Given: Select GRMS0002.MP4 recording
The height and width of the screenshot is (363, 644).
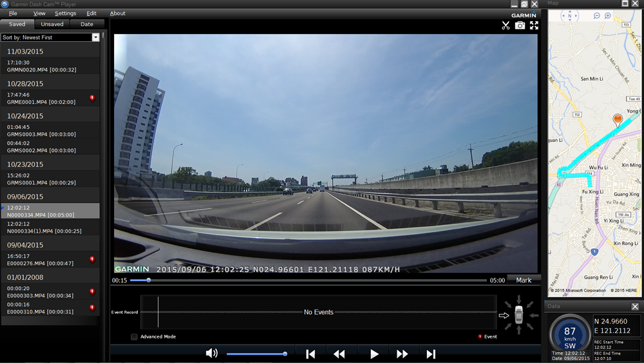Looking at the screenshot, I should (x=50, y=147).
